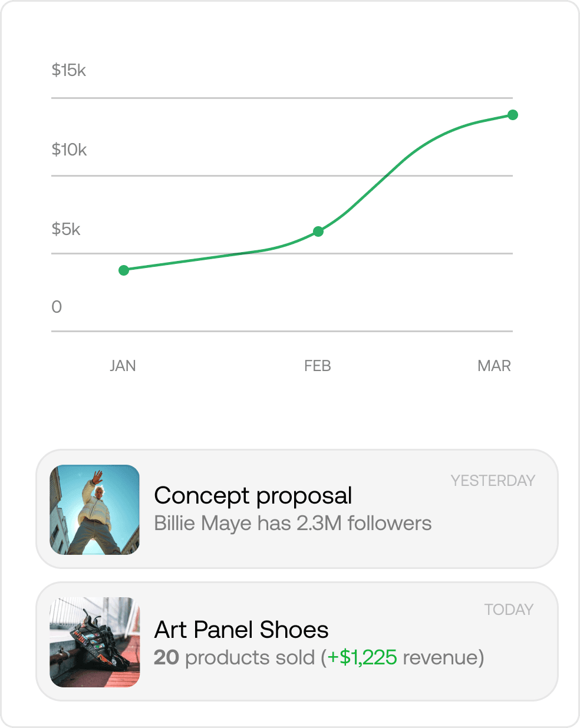Click the February data point on chart
The image size is (580, 728).
[318, 231]
